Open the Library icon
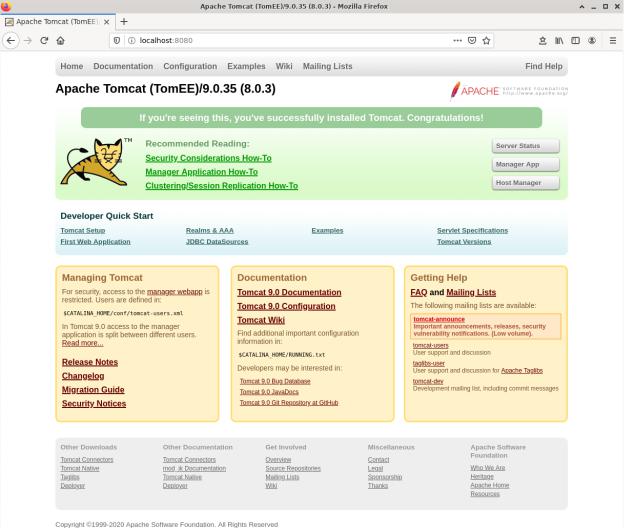 [559, 41]
